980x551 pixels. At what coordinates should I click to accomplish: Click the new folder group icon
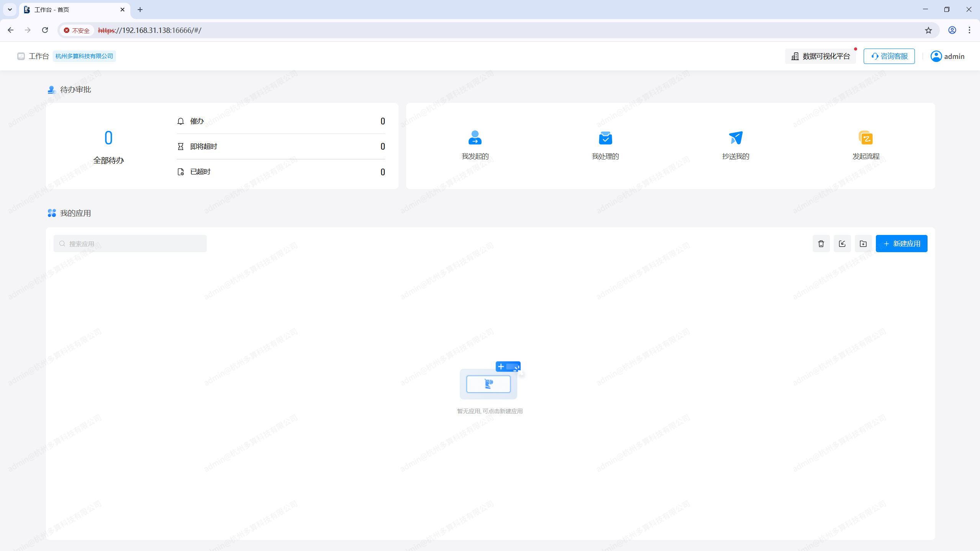click(x=863, y=244)
